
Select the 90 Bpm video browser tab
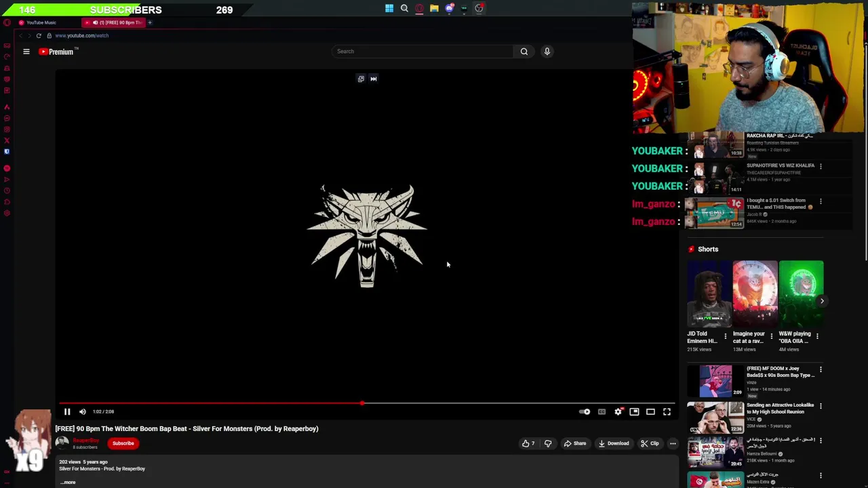point(113,22)
